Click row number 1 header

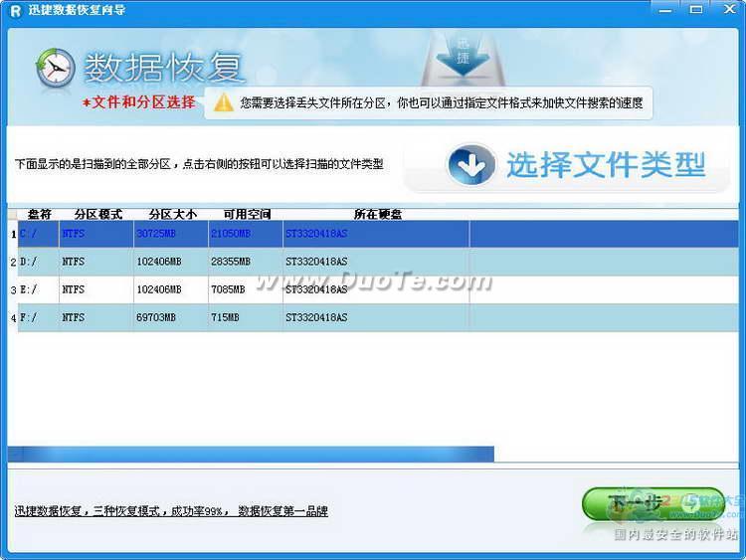pyautogui.click(x=13, y=234)
